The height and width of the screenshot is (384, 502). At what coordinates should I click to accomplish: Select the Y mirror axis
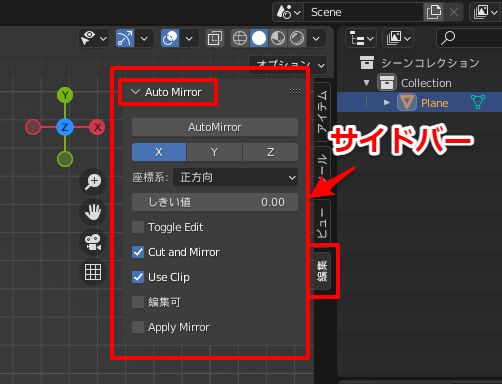click(214, 152)
